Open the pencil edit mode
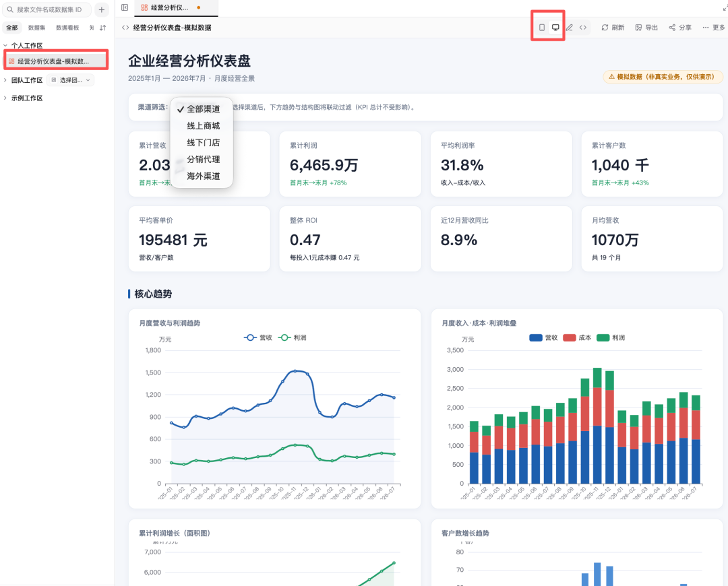The width and height of the screenshot is (728, 586). tap(569, 28)
